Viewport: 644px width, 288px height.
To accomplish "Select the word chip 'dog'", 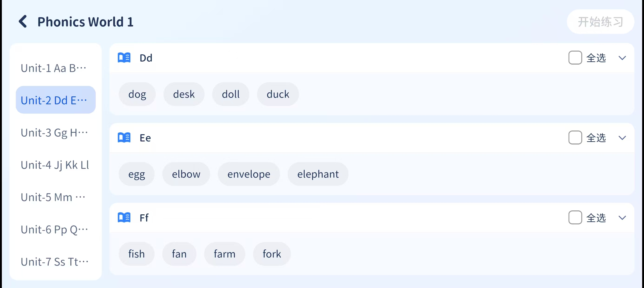I will pyautogui.click(x=137, y=94).
